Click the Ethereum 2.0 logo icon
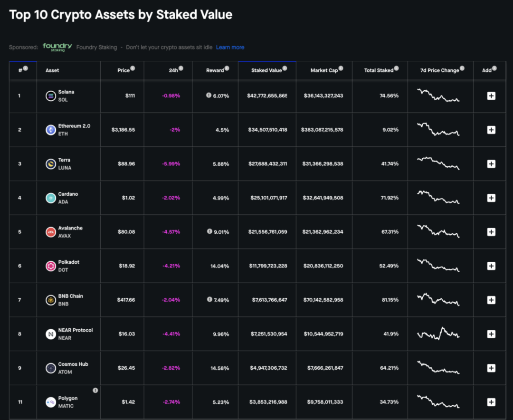513x420 pixels. tap(50, 130)
